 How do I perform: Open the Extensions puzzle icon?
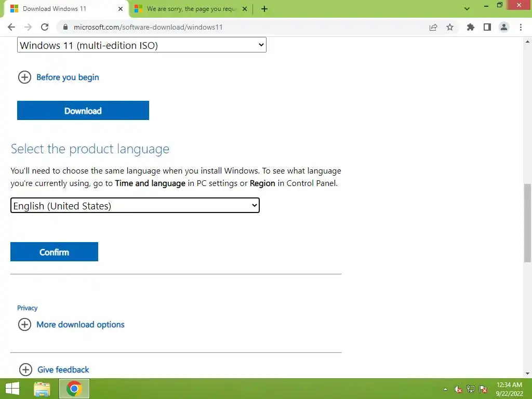click(471, 27)
